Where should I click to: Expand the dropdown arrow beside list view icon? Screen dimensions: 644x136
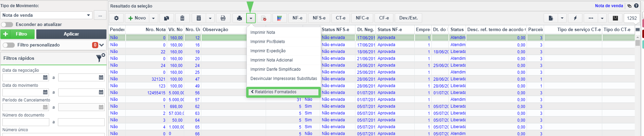pos(210,18)
